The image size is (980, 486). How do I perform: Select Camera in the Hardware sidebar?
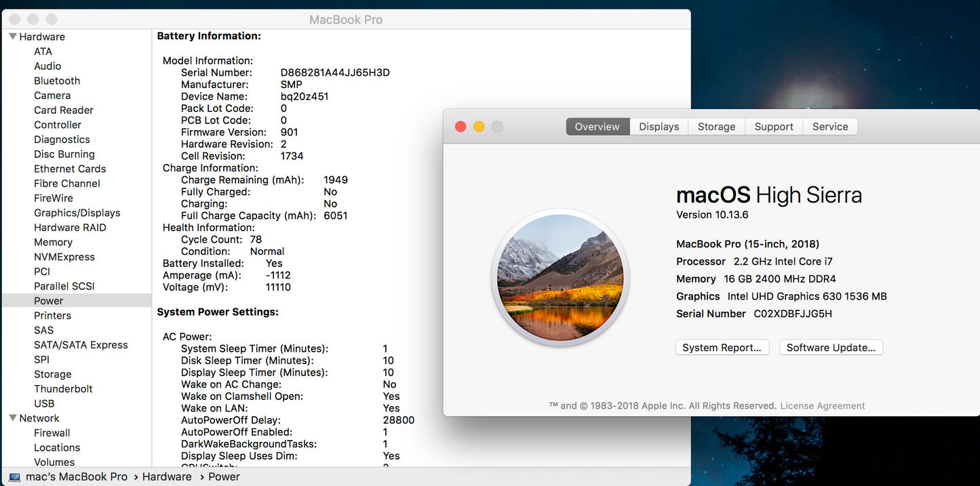point(52,95)
